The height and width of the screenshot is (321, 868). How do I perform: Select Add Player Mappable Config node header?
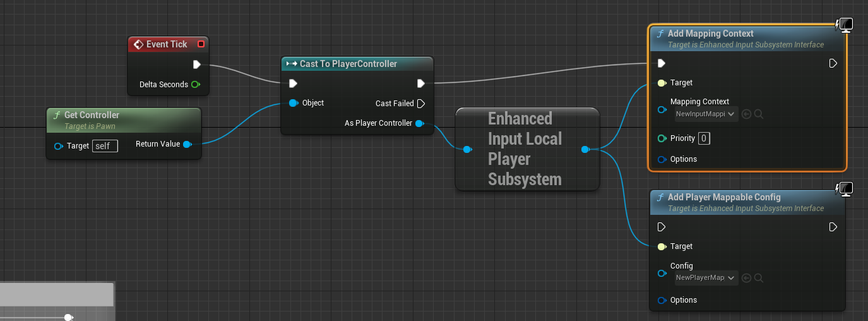(x=747, y=202)
